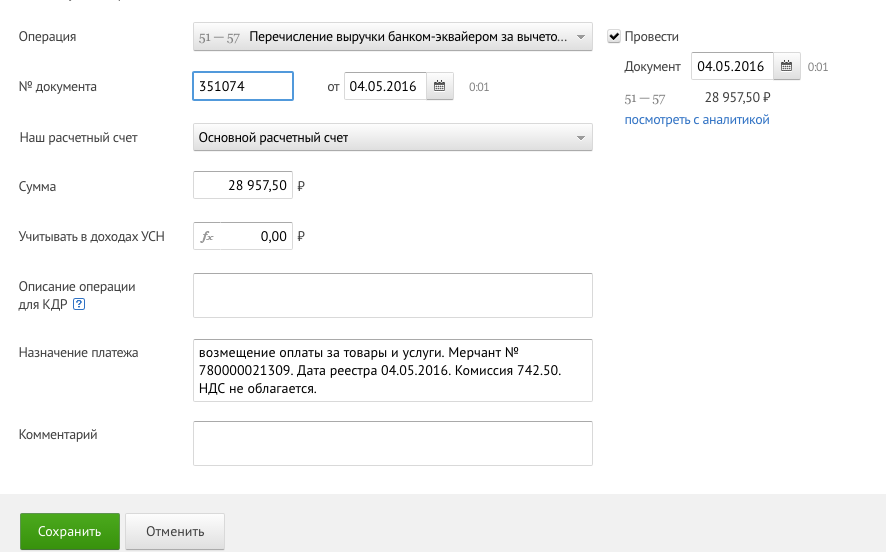Focus the № документа field with 351074

[x=242, y=87]
